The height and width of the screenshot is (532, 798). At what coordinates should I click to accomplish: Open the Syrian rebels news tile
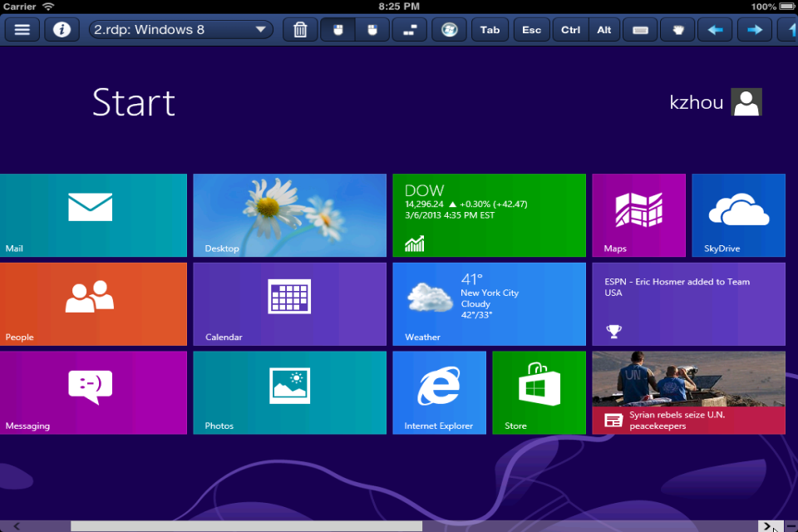(688, 392)
